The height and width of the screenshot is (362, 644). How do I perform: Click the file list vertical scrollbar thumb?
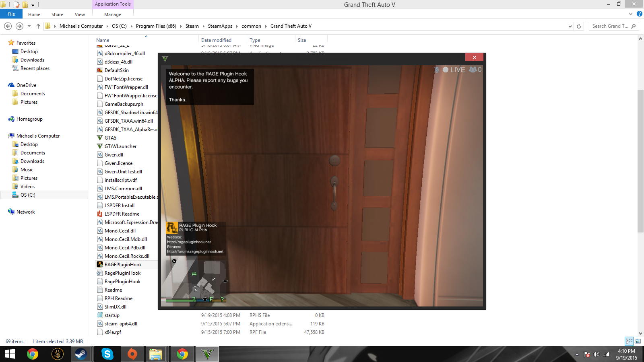[640, 161]
